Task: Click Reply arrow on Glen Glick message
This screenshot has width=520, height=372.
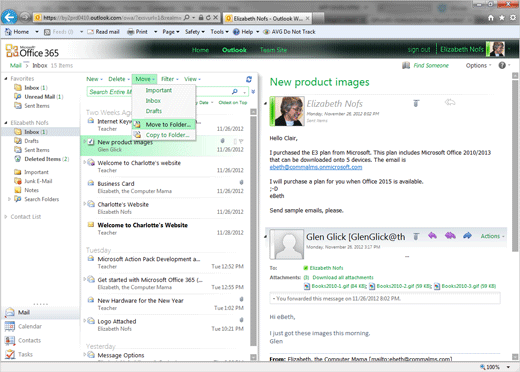Action: point(432,236)
